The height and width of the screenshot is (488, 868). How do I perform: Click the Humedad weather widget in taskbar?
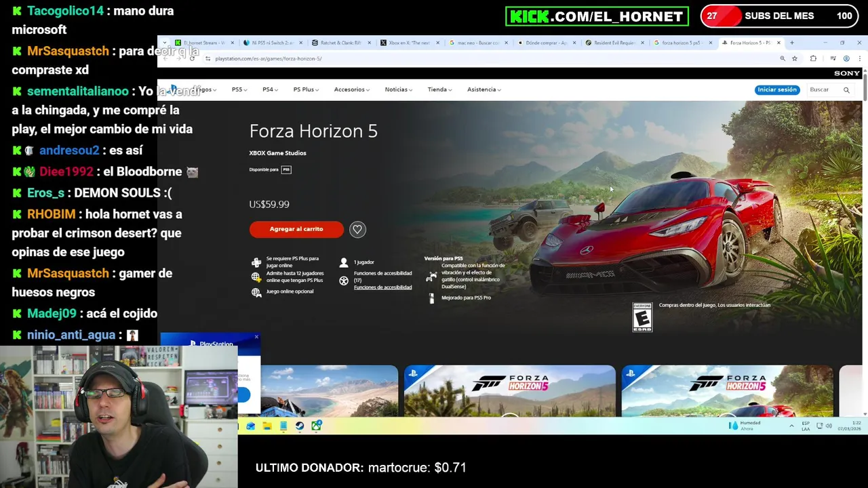click(x=745, y=426)
